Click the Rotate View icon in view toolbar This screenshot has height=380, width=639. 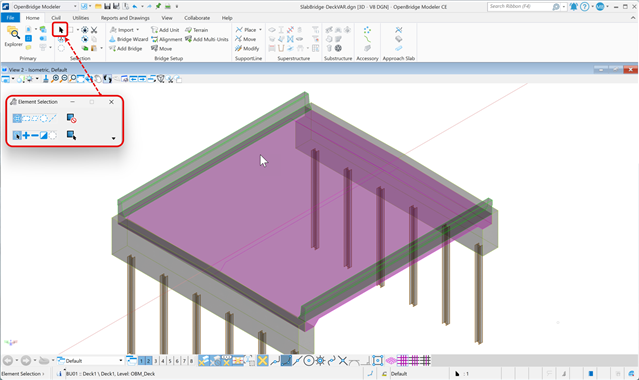click(107, 79)
